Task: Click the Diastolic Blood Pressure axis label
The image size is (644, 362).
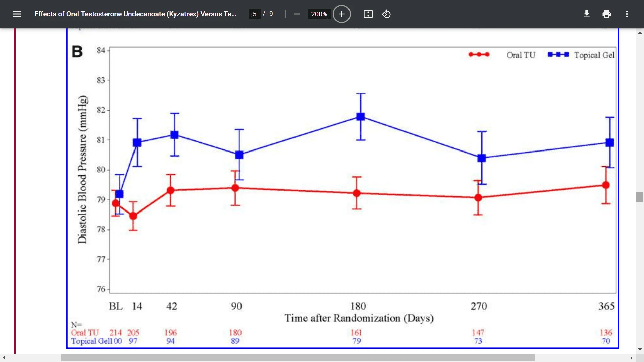Action: pyautogui.click(x=82, y=169)
